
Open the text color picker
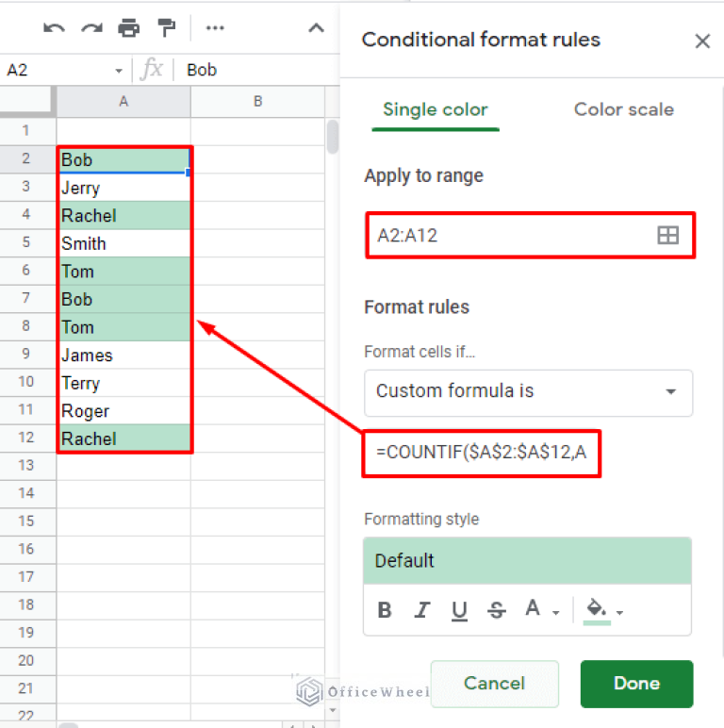click(x=540, y=610)
